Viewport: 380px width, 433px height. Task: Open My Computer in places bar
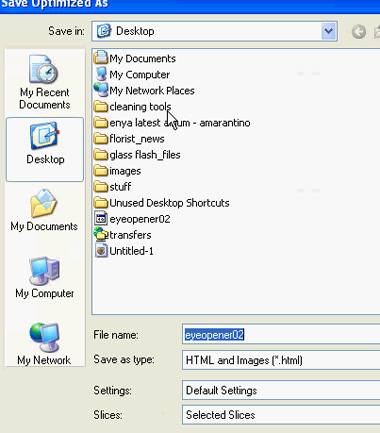(x=45, y=278)
